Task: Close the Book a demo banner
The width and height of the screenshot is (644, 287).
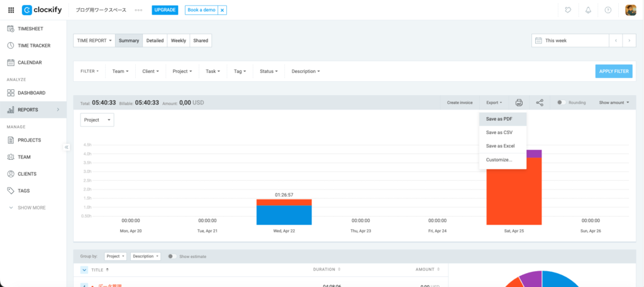Action: click(x=222, y=11)
